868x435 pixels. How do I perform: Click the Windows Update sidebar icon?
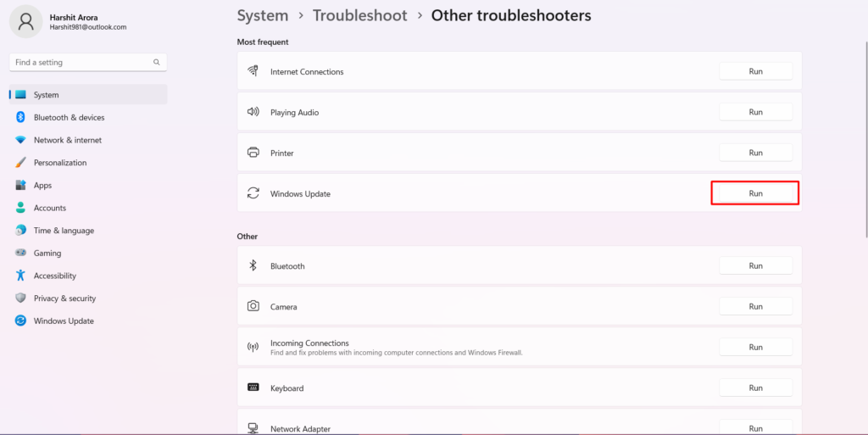tap(20, 321)
